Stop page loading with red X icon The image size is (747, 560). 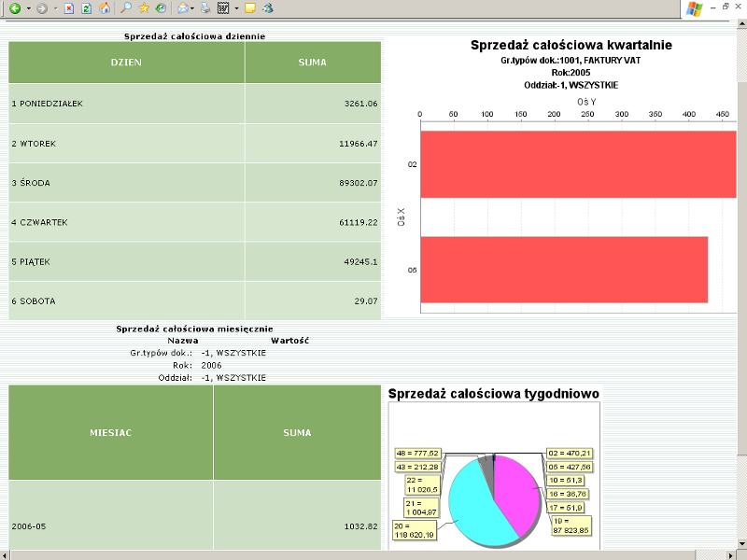coord(69,7)
